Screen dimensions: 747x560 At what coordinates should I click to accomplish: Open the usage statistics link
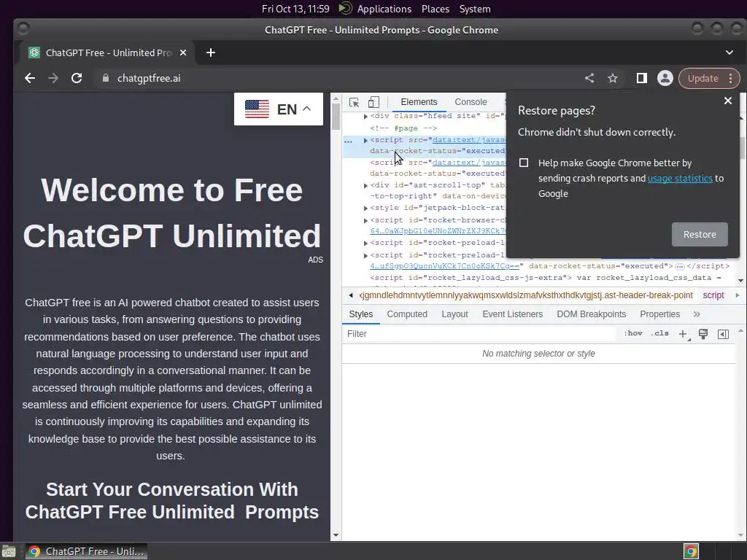(680, 178)
